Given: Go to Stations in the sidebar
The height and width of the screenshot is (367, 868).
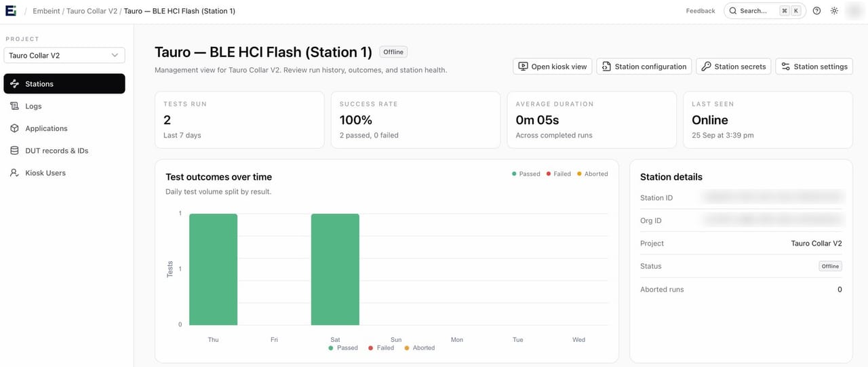Looking at the screenshot, I should [64, 83].
